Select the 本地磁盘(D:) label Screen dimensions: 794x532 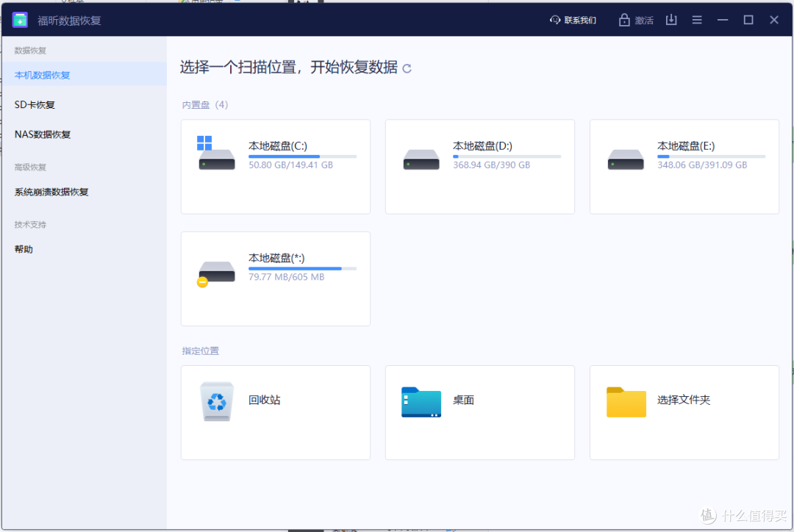[x=482, y=145]
